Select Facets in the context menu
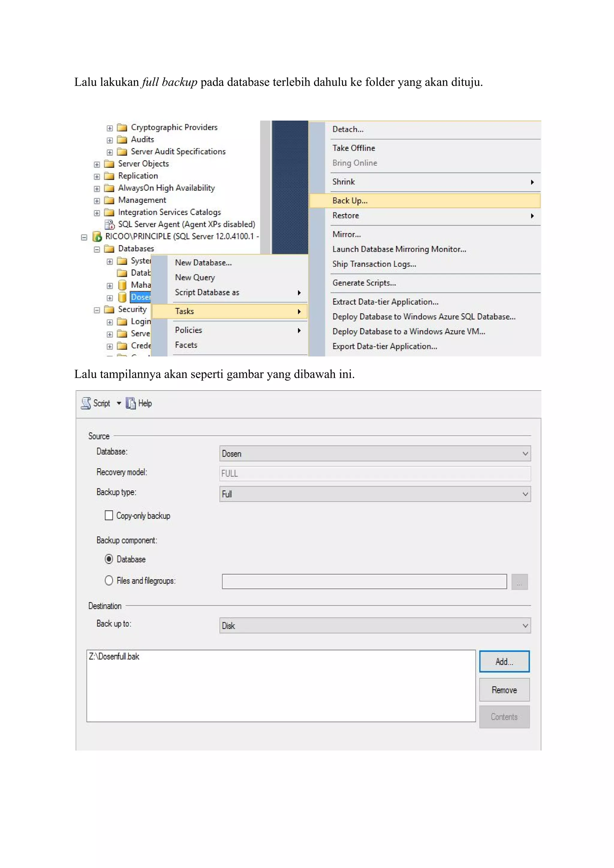The width and height of the screenshot is (614, 868). click(x=229, y=345)
